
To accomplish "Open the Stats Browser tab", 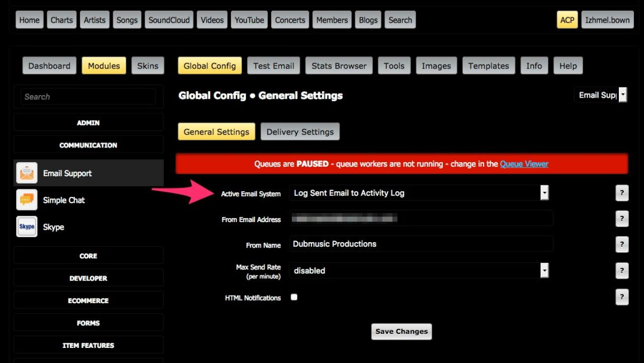I will (339, 66).
